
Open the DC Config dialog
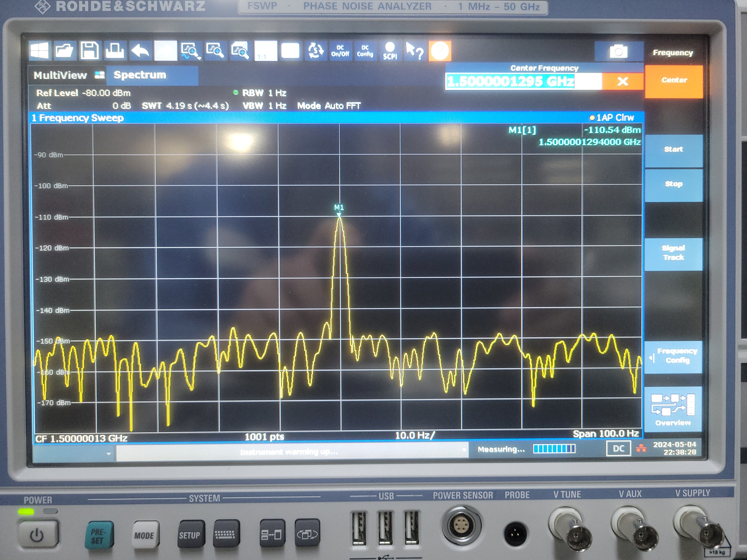click(365, 51)
